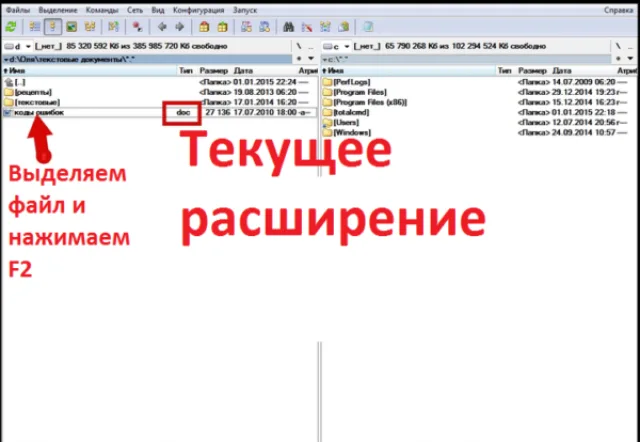Go to root with right panel backslash button

[618, 46]
